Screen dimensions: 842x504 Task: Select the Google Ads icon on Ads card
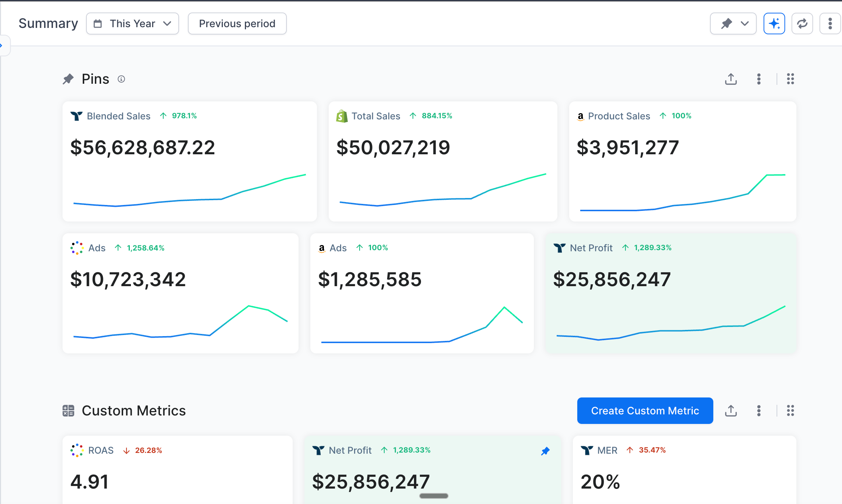click(76, 248)
